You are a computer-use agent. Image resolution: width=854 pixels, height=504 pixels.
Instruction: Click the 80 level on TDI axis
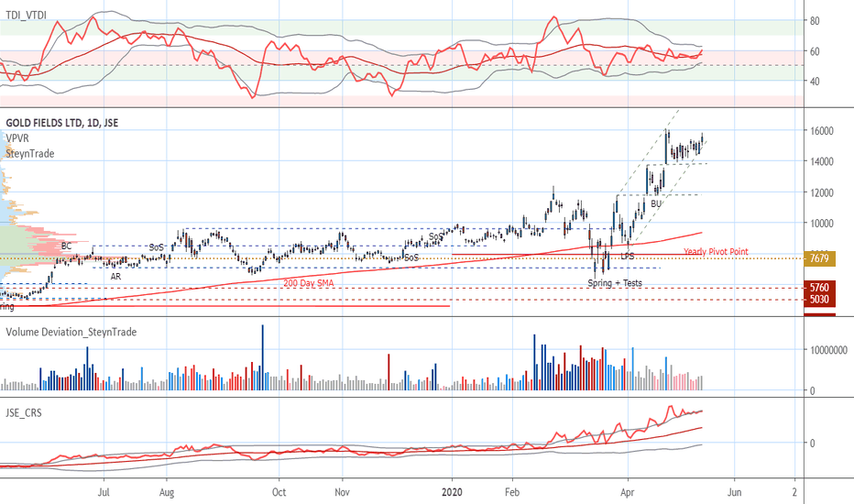click(x=815, y=21)
